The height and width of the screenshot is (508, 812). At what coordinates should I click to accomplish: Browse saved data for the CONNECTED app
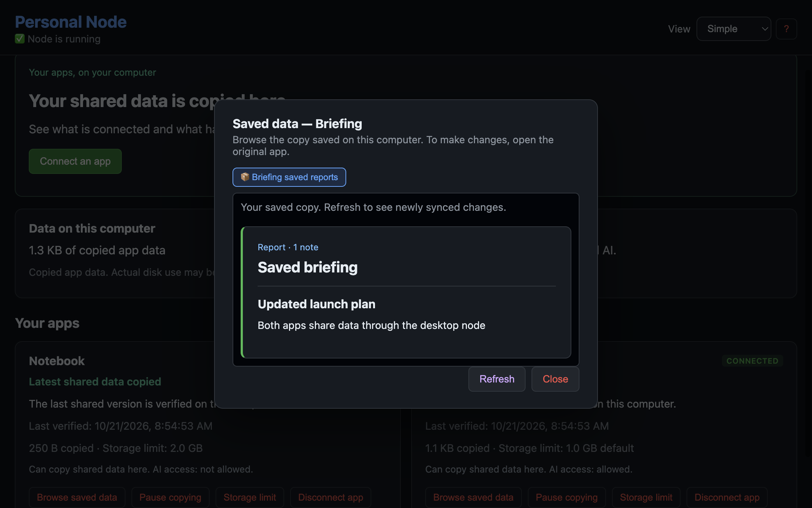(x=473, y=497)
